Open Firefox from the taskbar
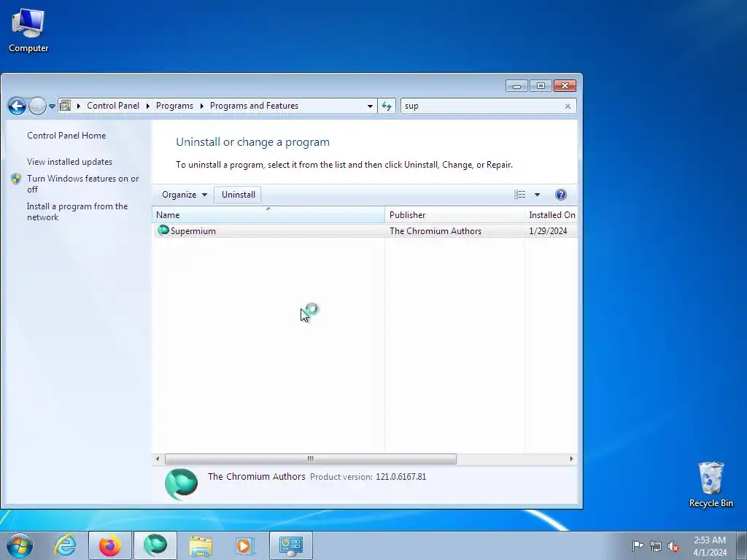Image resolution: width=747 pixels, height=560 pixels. click(x=109, y=545)
